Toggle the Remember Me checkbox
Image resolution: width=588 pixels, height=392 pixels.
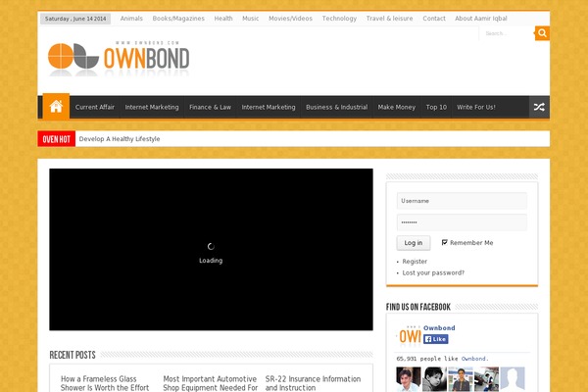coord(444,242)
